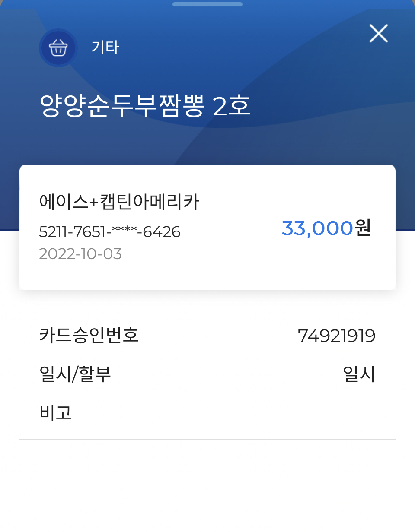Tap the shopping basket category icon
The height and width of the screenshot is (532, 415).
[x=58, y=47]
